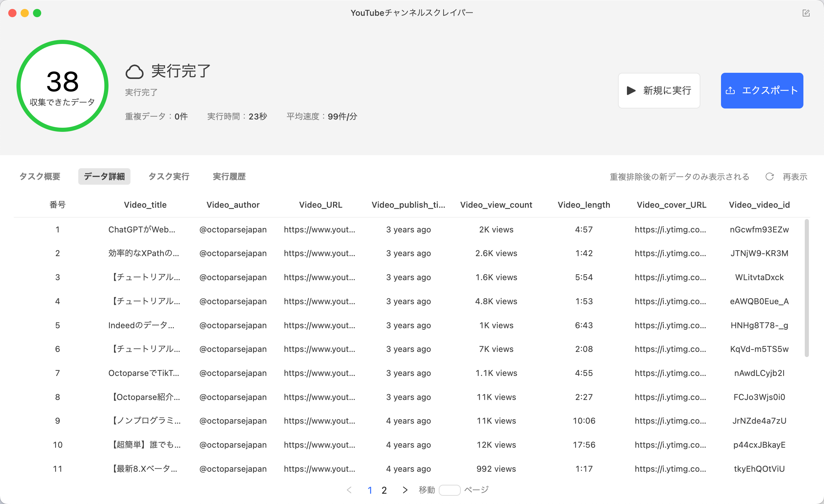The width and height of the screenshot is (824, 504).
Task: Click video ID 'WLitvtaDxck'
Action: (759, 277)
